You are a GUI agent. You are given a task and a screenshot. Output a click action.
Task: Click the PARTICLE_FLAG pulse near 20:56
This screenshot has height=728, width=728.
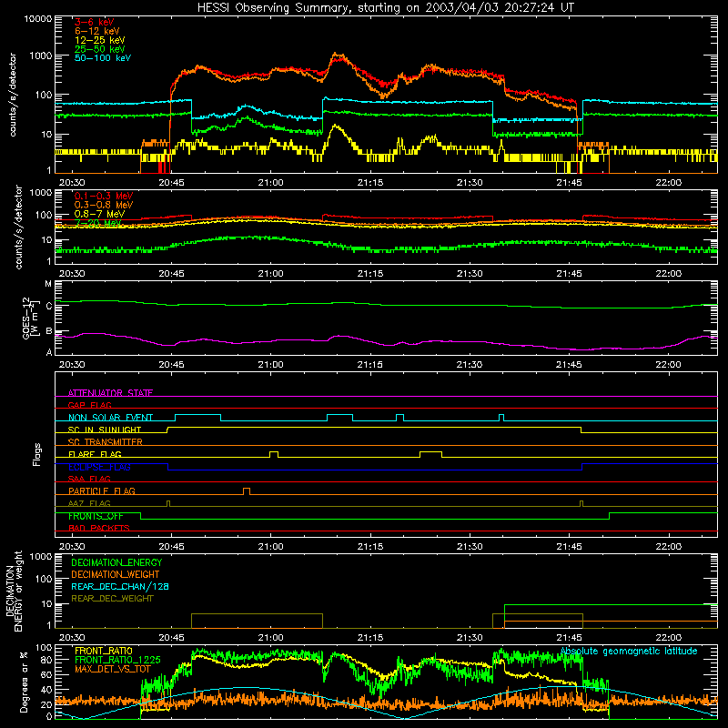tap(247, 491)
